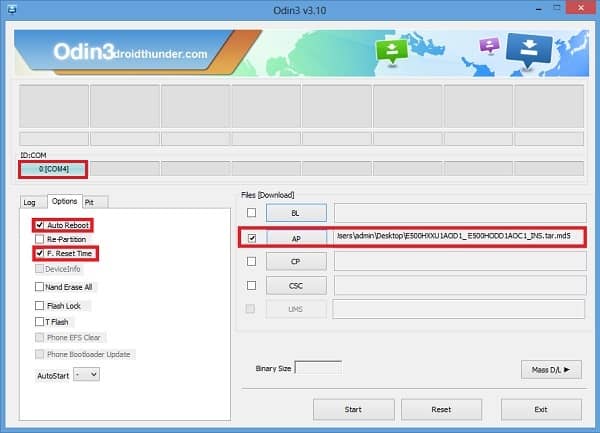
Task: Tick the CSC file checkbox
Action: click(251, 286)
